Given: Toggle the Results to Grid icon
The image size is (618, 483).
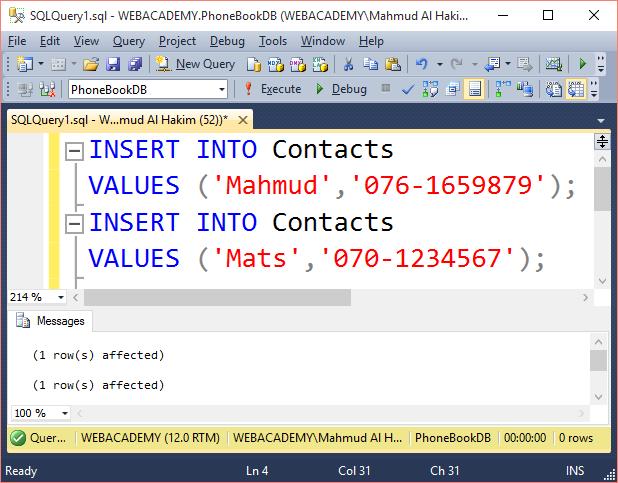Looking at the screenshot, I should click(x=576, y=90).
